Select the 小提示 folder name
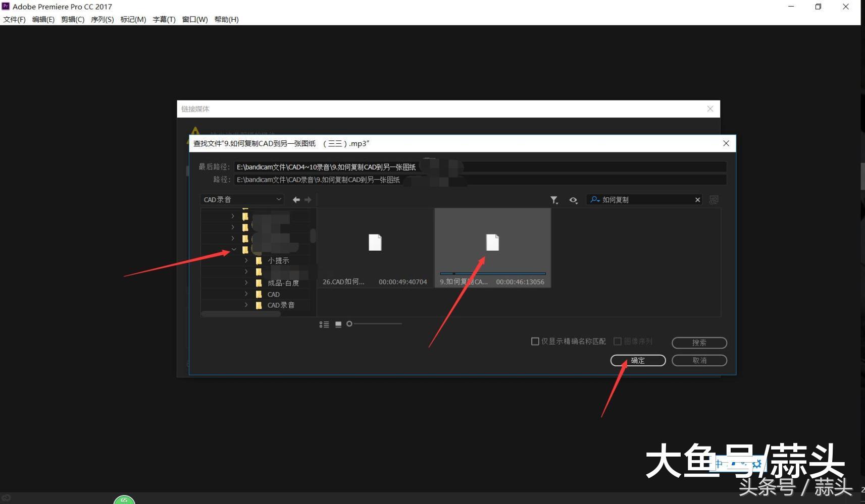Image resolution: width=865 pixels, height=504 pixels. pyautogui.click(x=278, y=260)
